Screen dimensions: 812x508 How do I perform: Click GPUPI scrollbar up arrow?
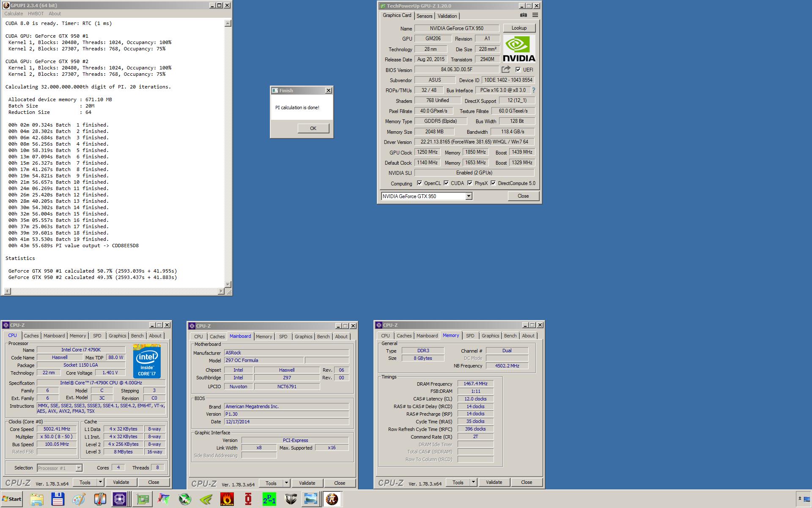coord(228,23)
